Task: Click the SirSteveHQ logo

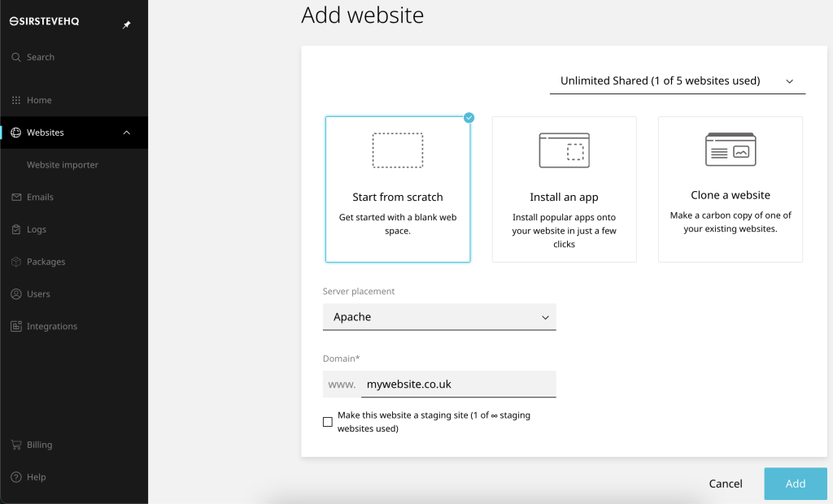Action: 45,21
